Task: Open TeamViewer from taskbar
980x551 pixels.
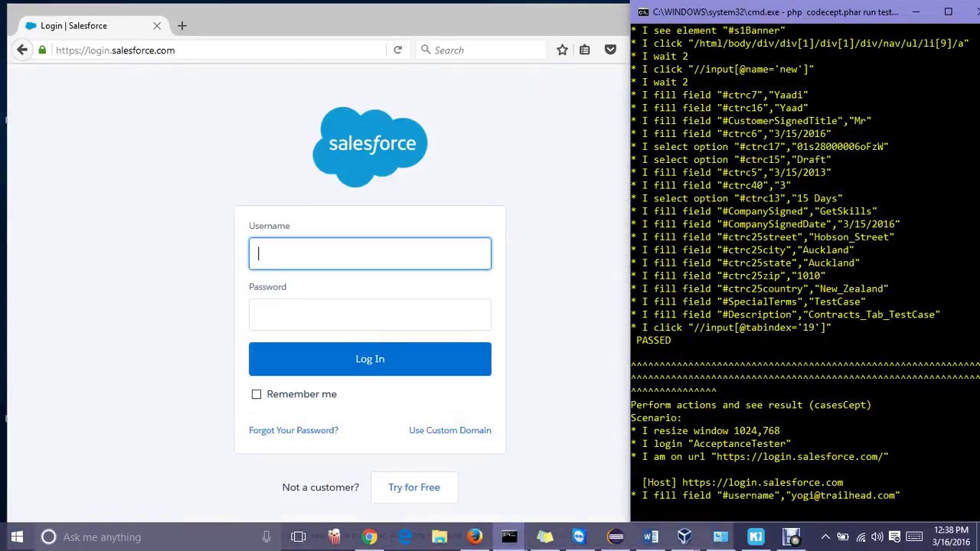Action: click(580, 536)
